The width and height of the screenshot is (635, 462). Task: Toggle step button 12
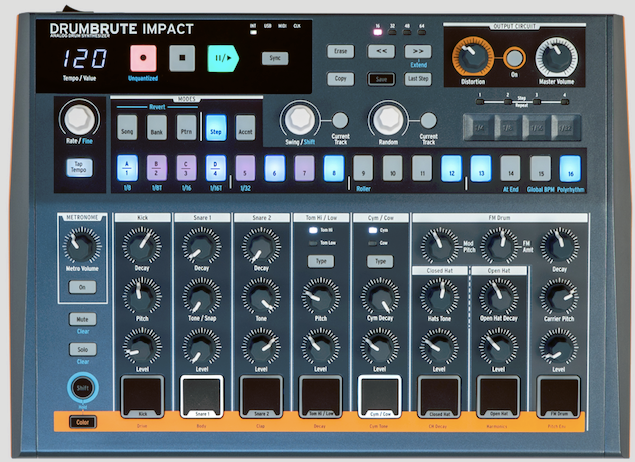(x=452, y=168)
